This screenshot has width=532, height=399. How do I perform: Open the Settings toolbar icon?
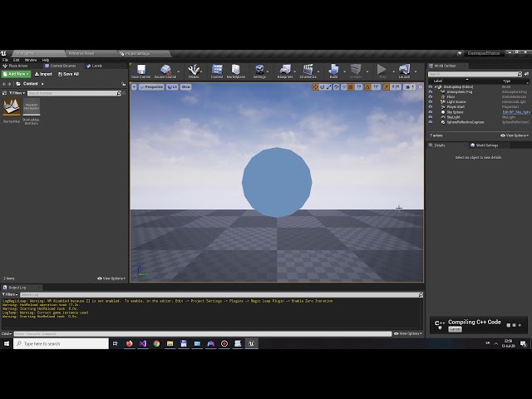coord(259,71)
